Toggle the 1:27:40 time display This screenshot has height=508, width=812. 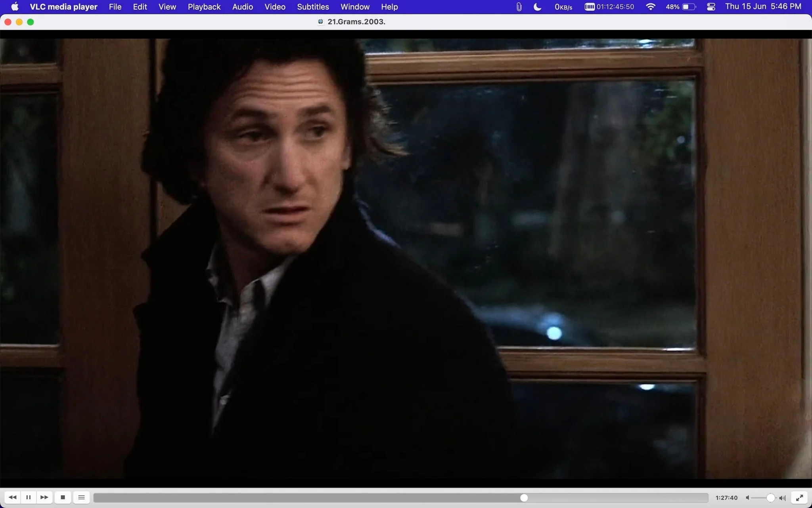[726, 498]
